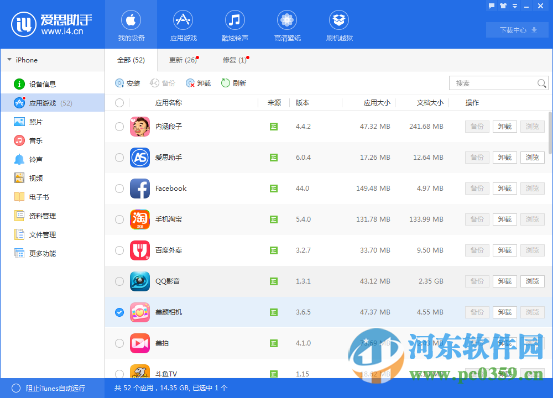Image resolution: width=553 pixels, height=399 pixels.
Task: Open 音乐 music in sidebar
Action: click(x=28, y=140)
